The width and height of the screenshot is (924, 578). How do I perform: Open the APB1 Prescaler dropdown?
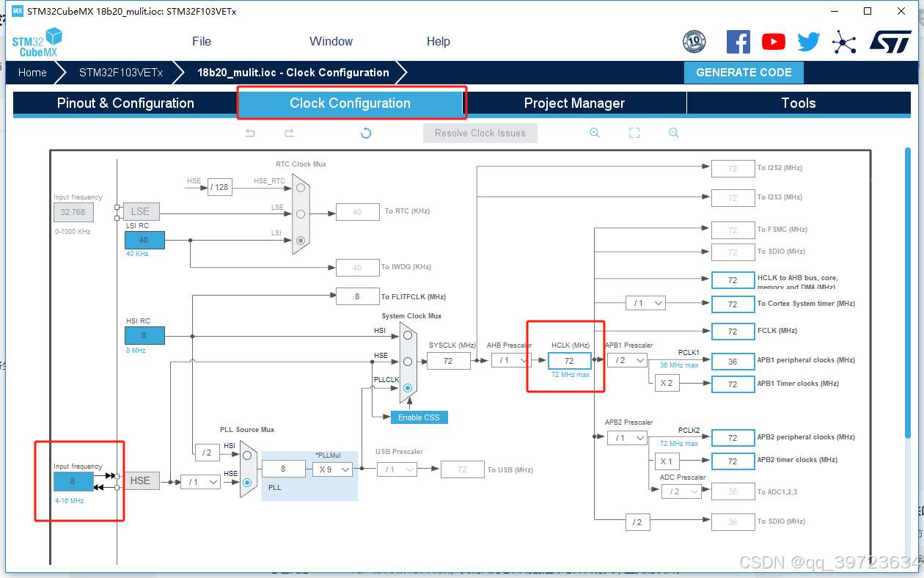click(627, 360)
